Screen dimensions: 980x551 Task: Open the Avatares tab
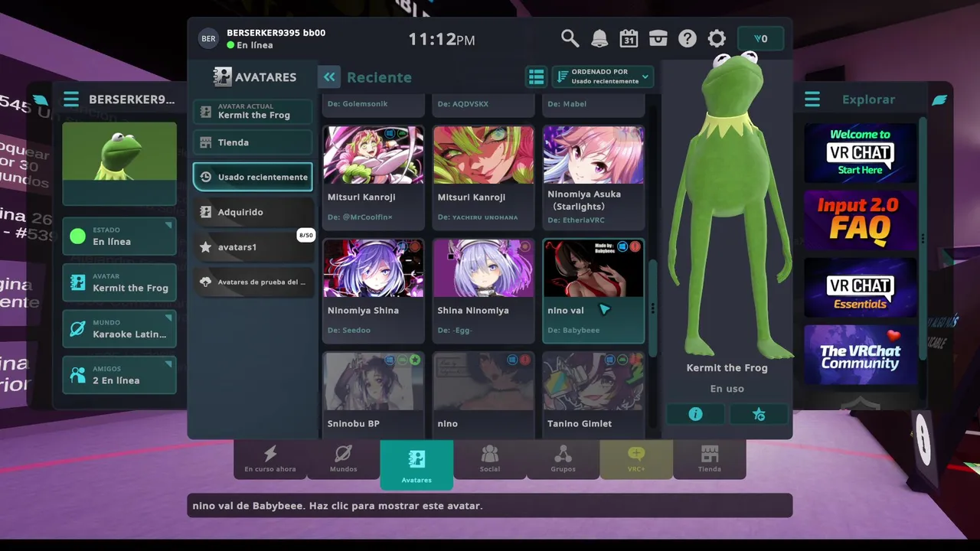(416, 465)
